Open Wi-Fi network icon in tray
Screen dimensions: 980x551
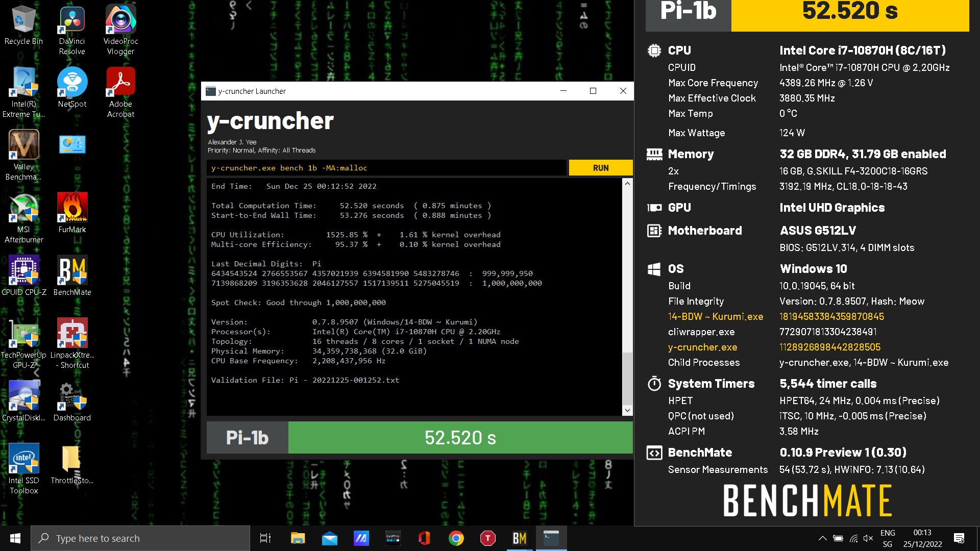(x=853, y=538)
